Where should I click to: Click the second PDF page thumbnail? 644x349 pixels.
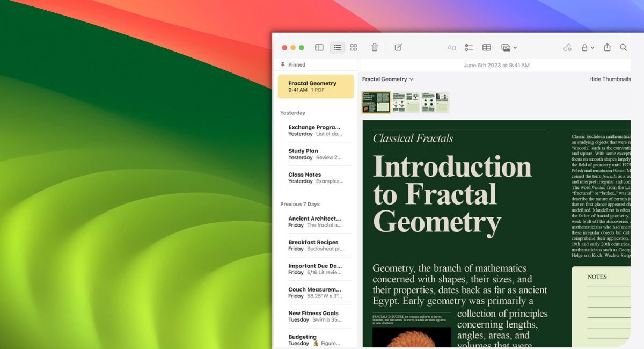click(x=405, y=101)
